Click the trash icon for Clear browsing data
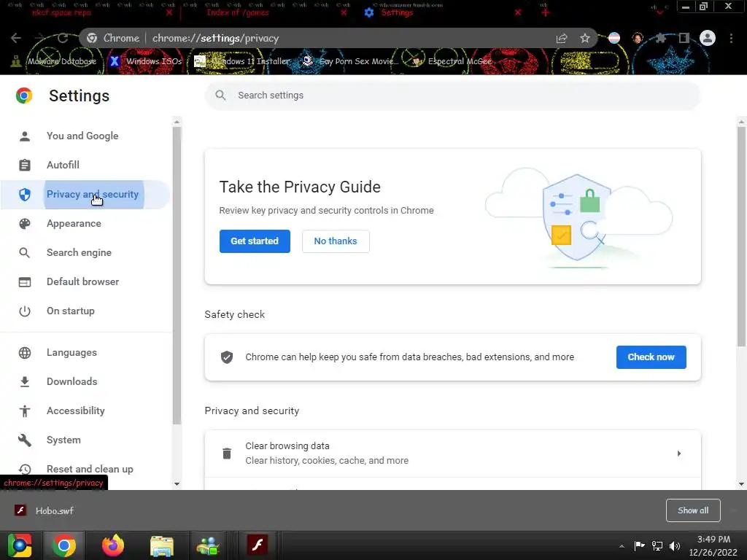The height and width of the screenshot is (560, 747). click(x=227, y=454)
